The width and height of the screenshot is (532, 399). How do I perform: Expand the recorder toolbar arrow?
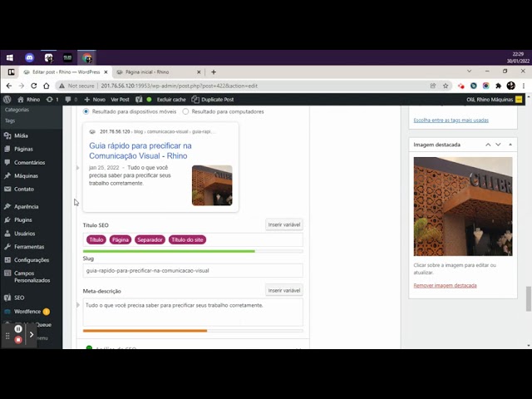[32, 335]
